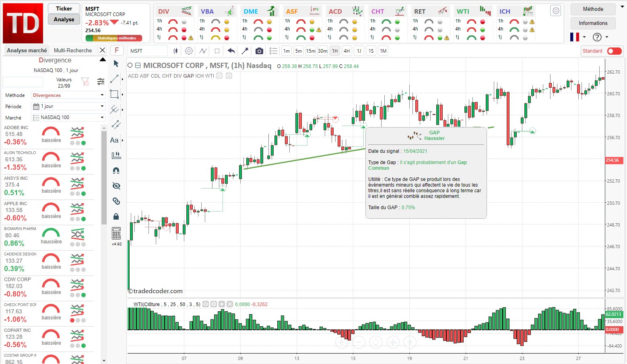This screenshot has width=627, height=364.
Task: Select the arrow cursor tool
Action: tap(116, 64)
